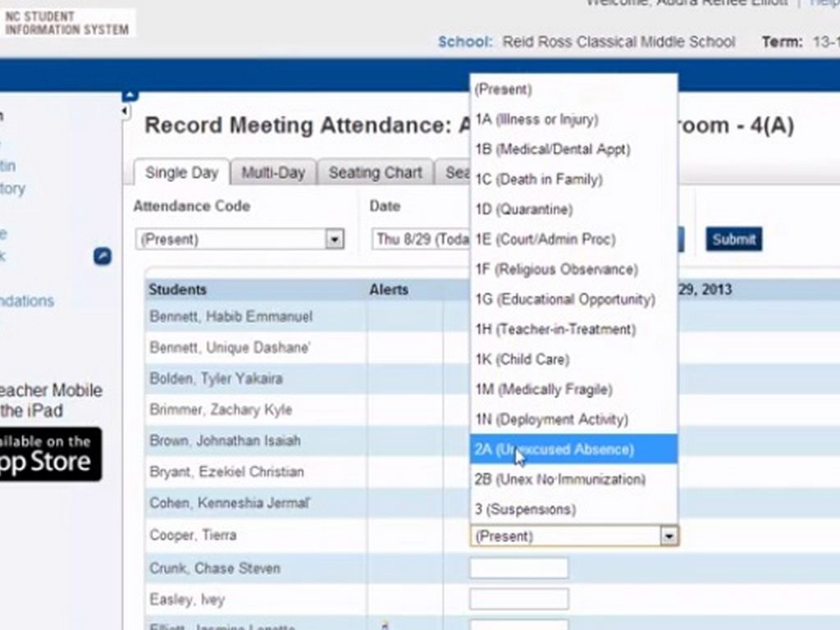Collapse the sidebar with the left-arrow icon
840x630 pixels.
coord(126,112)
